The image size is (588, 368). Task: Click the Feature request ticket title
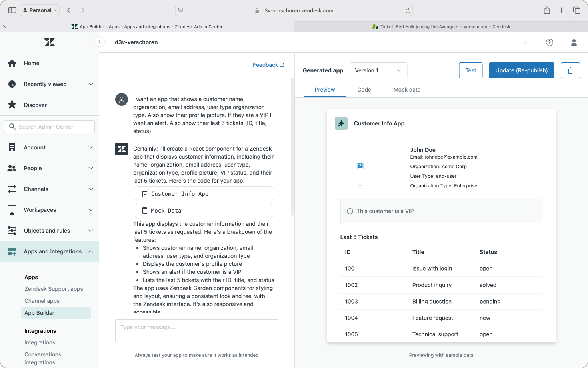click(x=433, y=318)
